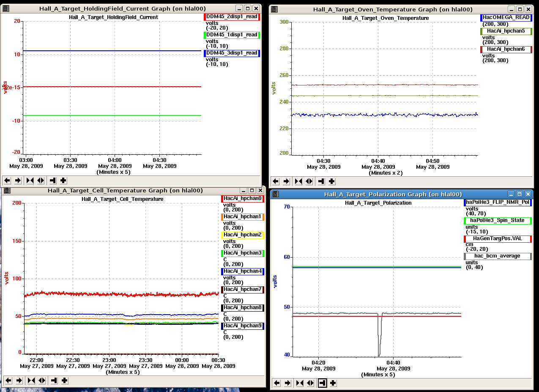Click plus icon in Oven_Temperature toolbar

pyautogui.click(x=332, y=181)
